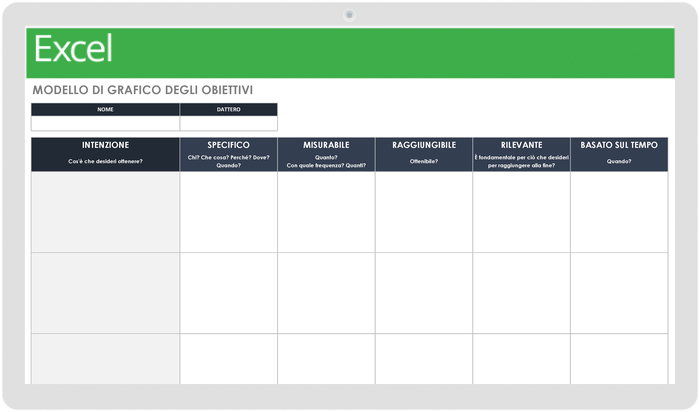Click the prompt "Con quale frequenza? Quanti?"
This screenshot has width=700, height=412.
coord(326,166)
